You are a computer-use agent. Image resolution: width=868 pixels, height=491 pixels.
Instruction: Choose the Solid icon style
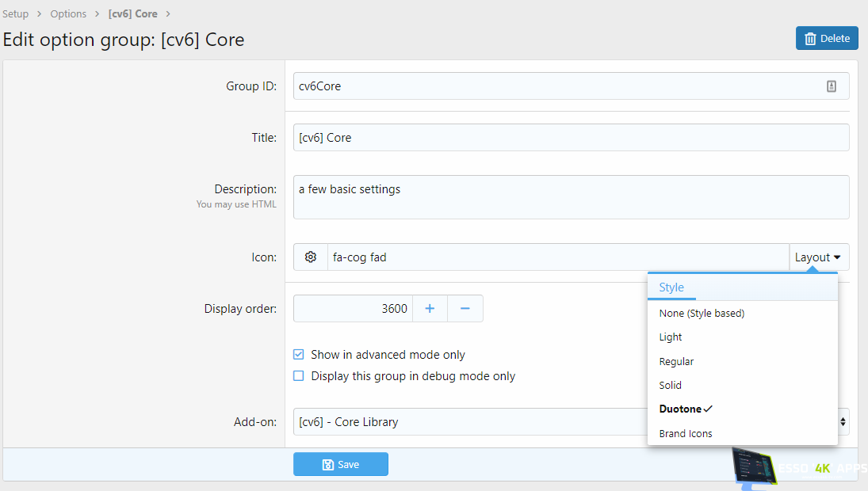tap(671, 386)
